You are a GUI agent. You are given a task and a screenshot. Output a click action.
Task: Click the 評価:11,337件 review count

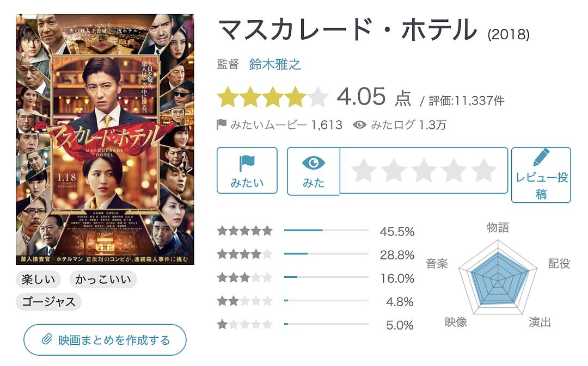466,101
